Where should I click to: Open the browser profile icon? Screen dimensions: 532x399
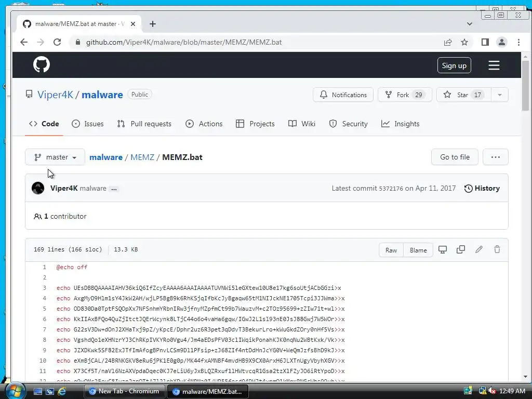coord(501,42)
